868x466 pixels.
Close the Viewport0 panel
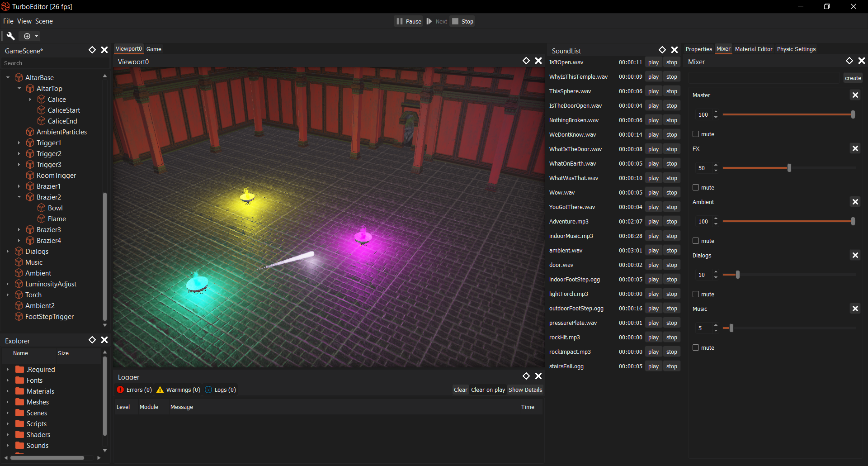(538, 61)
